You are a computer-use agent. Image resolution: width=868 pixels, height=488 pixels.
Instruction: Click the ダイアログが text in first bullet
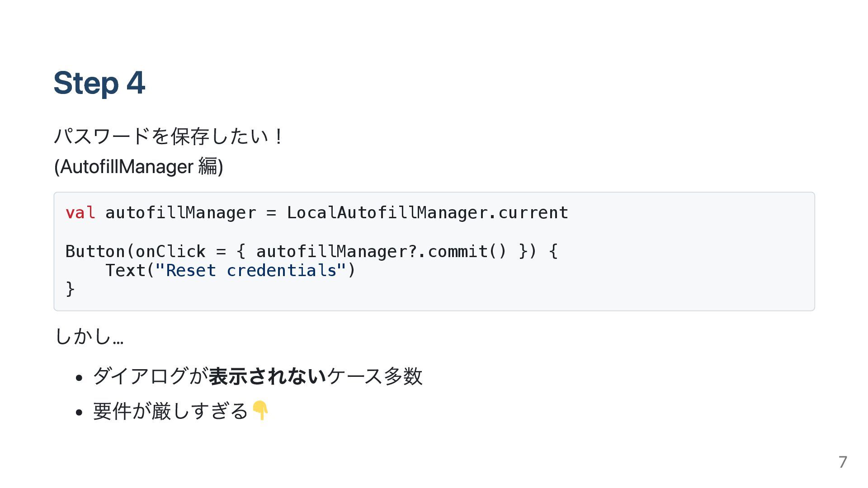point(150,376)
